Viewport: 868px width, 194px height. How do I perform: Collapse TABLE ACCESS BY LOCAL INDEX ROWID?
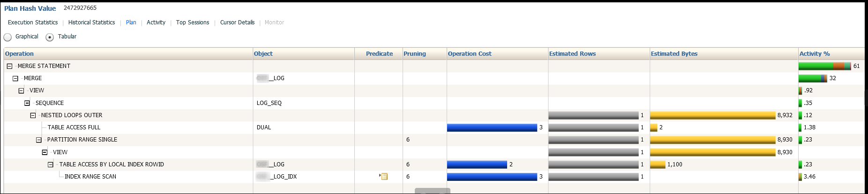(51, 164)
